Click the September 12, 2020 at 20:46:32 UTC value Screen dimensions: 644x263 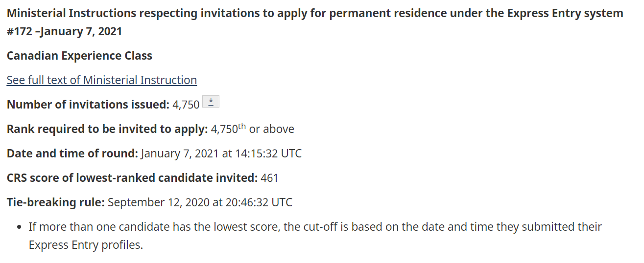(x=200, y=202)
